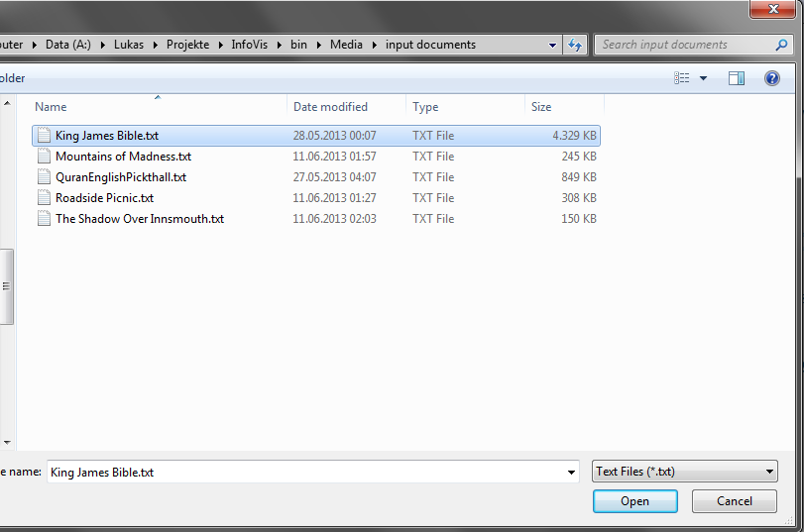The image size is (804, 532).
Task: Click the date 27.05.2013 04:07
Action: click(334, 176)
